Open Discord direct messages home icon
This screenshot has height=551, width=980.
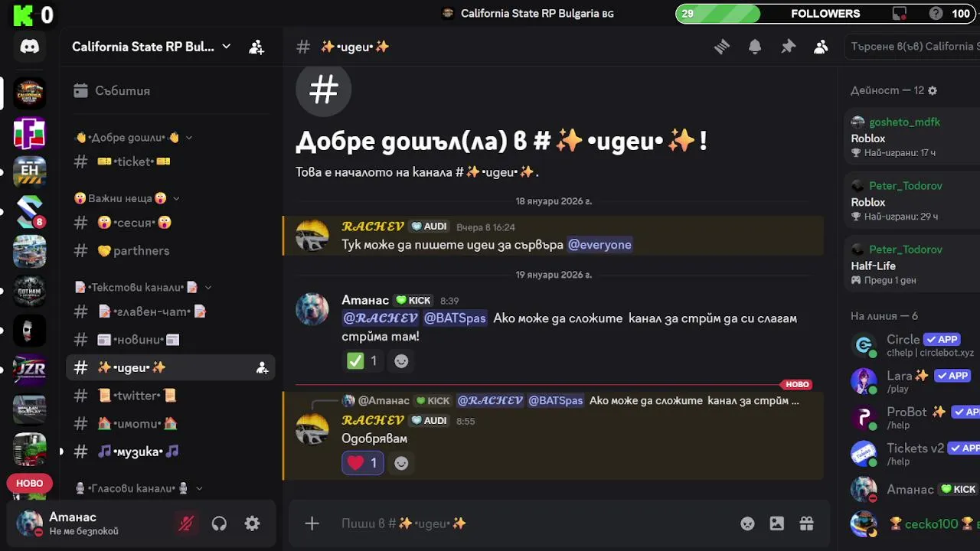30,47
